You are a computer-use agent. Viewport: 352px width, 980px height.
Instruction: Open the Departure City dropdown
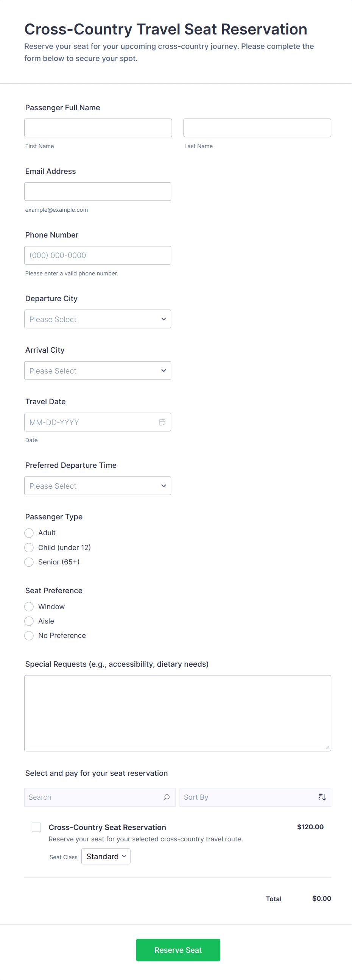(98, 319)
